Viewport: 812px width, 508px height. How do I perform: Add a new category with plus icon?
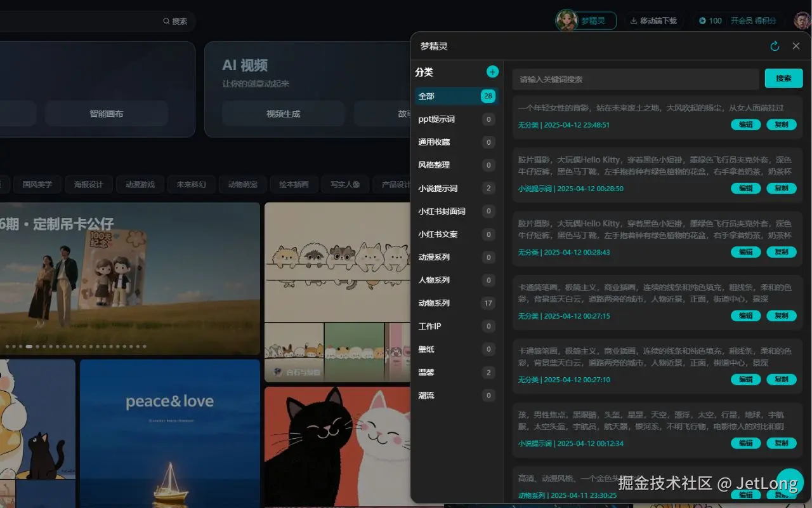(492, 72)
